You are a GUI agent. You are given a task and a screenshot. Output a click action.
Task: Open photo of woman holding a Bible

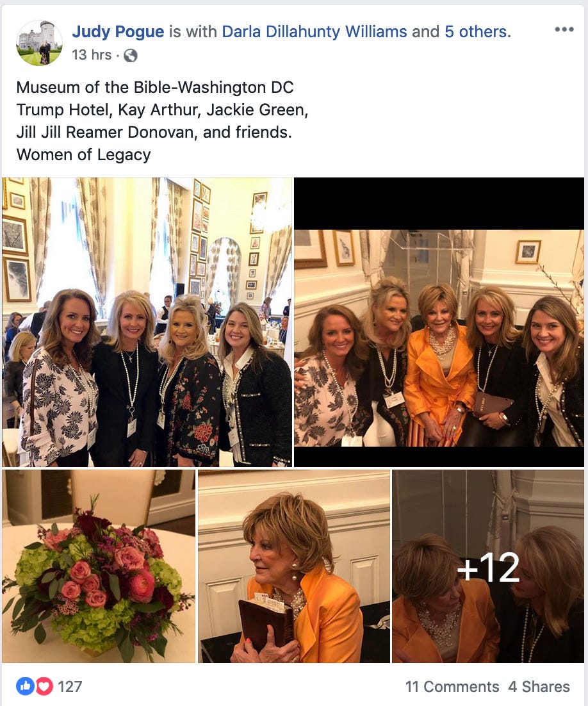coord(293,566)
